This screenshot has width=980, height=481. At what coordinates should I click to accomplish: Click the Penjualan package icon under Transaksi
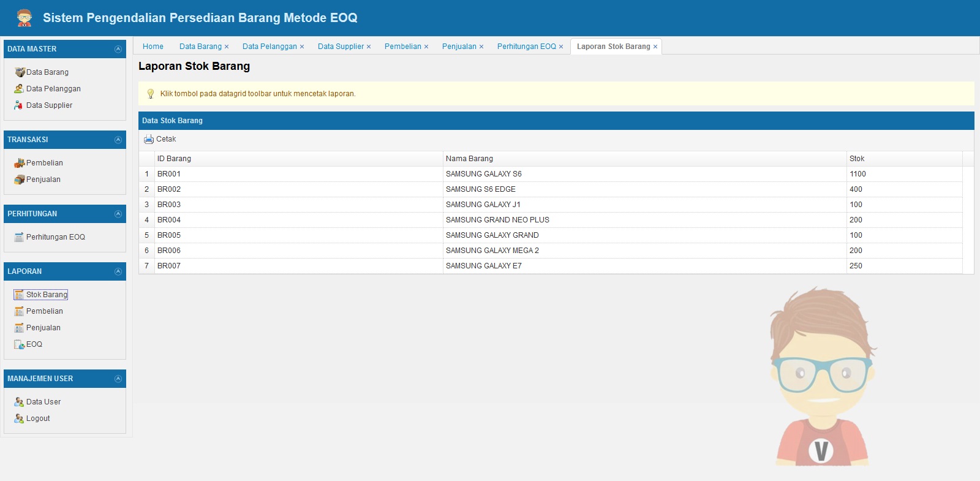[x=20, y=180]
